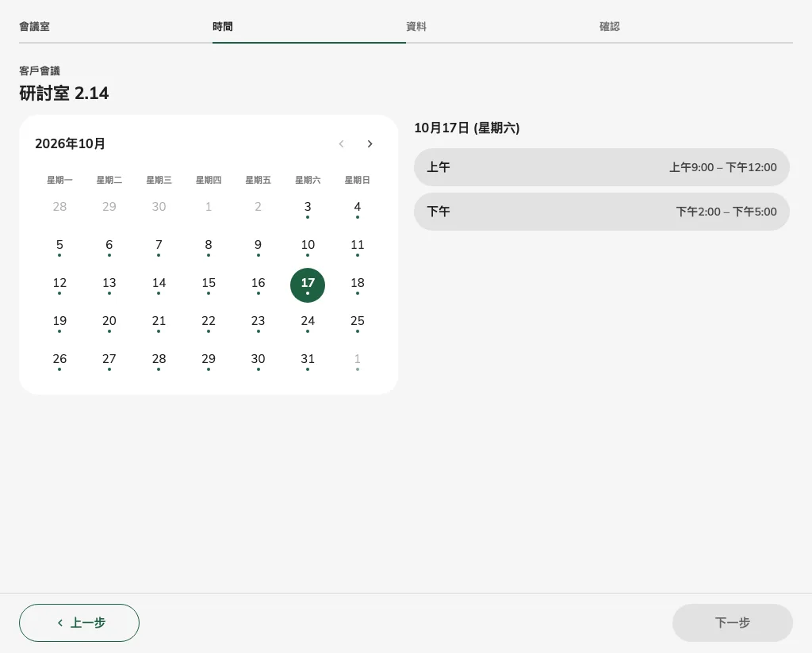The height and width of the screenshot is (653, 812).
Task: Choose the 下午 2:00–5:00 time slot
Action: tap(601, 212)
